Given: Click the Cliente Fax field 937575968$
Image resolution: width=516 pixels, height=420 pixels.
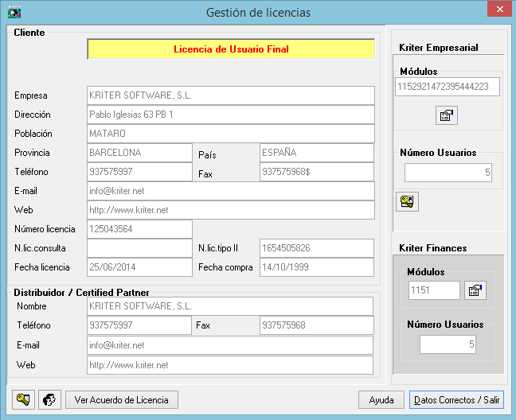Looking at the screenshot, I should click(317, 172).
